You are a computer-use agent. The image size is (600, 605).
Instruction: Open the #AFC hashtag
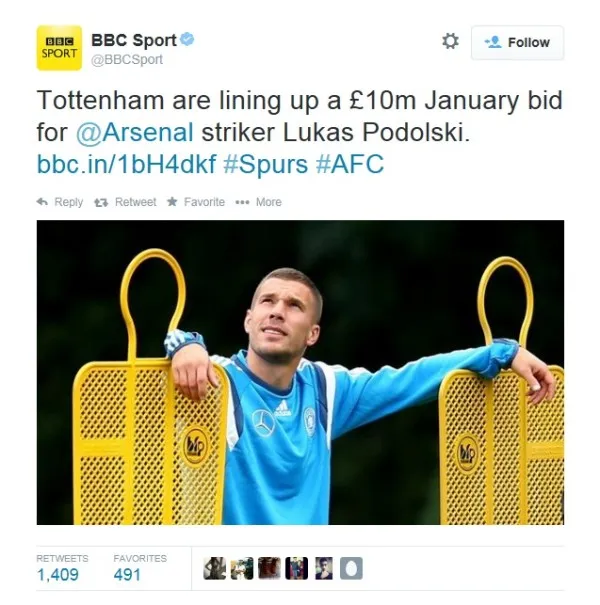(x=350, y=164)
